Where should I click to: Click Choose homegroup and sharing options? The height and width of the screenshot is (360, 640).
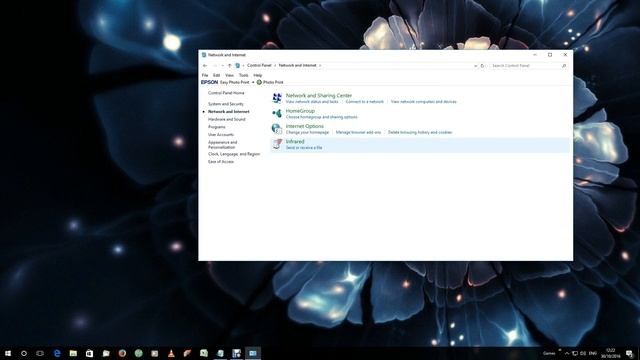coord(322,117)
